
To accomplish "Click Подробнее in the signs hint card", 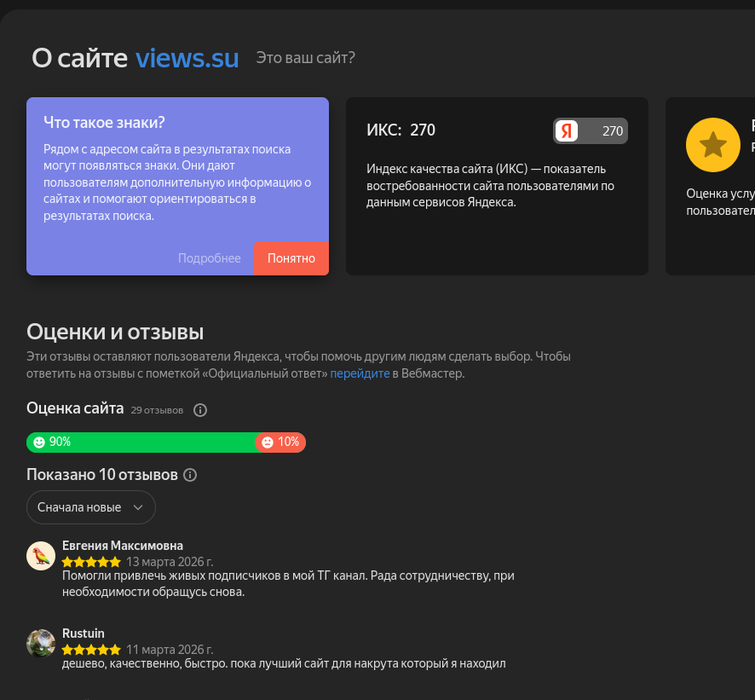I will [x=210, y=258].
